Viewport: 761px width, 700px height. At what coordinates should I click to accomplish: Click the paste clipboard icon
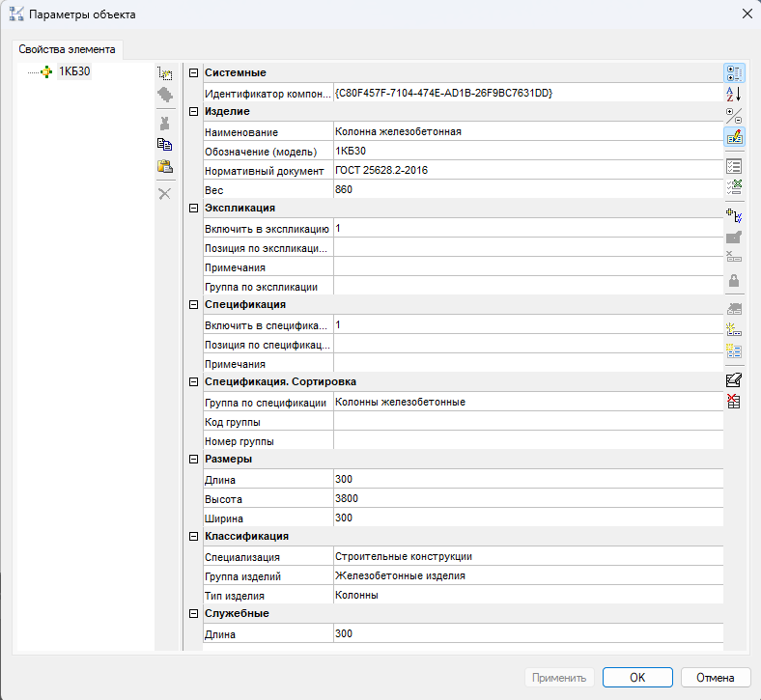point(164,167)
